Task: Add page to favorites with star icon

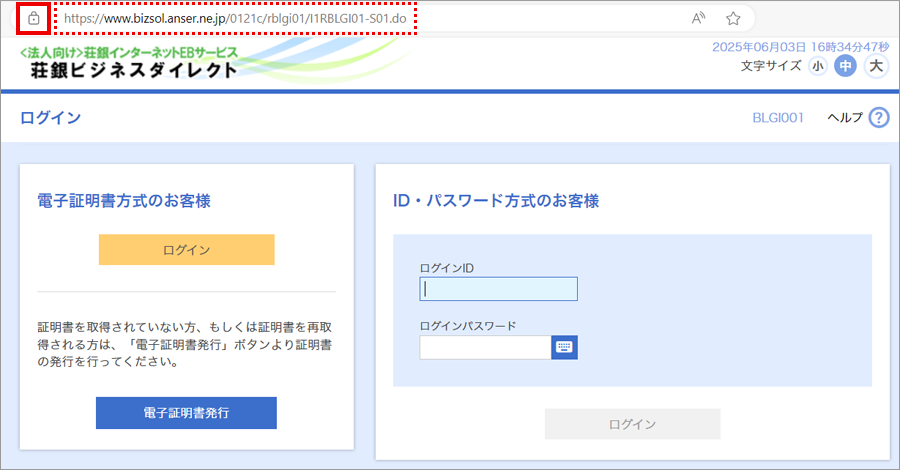Action: click(x=733, y=18)
